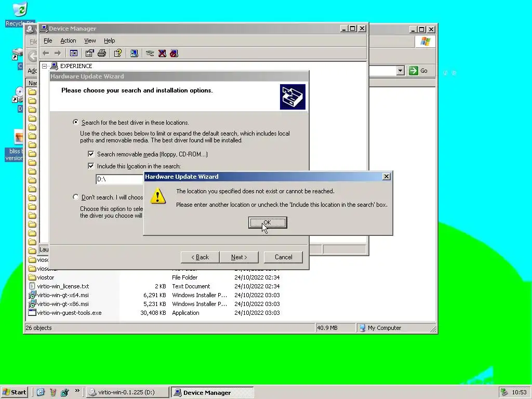Image resolution: width=532 pixels, height=399 pixels.
Task: Click '26 objects' in Explorer status bar
Action: click(38, 328)
